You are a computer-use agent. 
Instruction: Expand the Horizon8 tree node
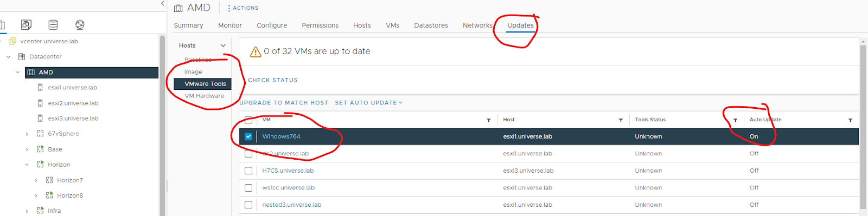pos(36,195)
